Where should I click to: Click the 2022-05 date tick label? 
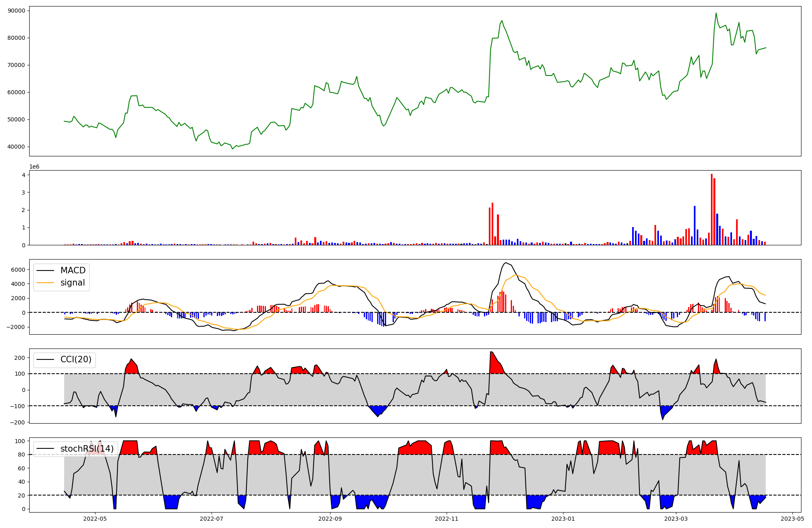tap(95, 518)
